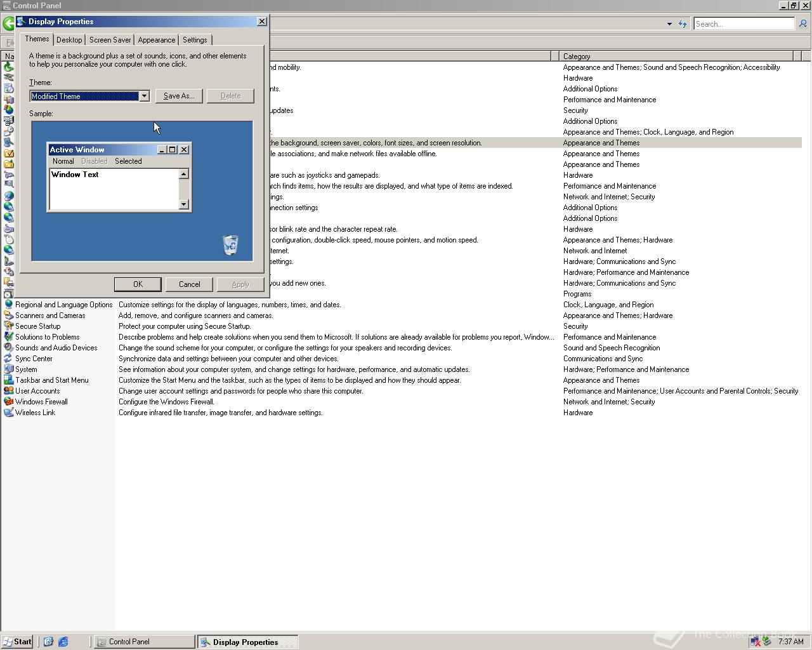Image resolution: width=812 pixels, height=650 pixels.
Task: Click the Refresh arrows icon beside address bar
Action: click(683, 24)
